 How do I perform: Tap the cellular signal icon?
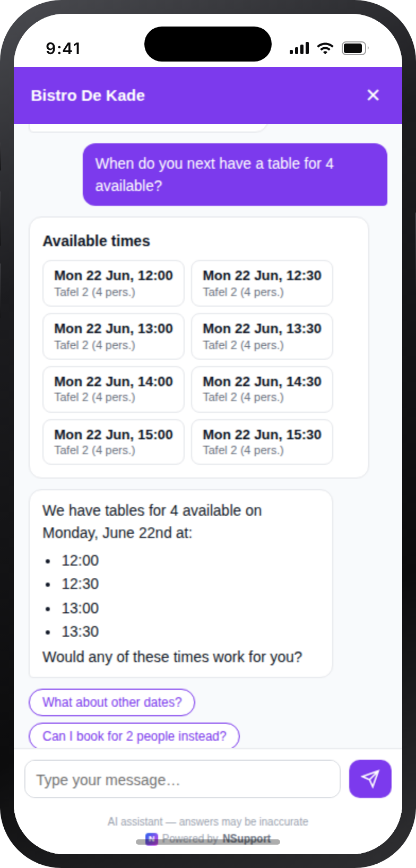[299, 48]
